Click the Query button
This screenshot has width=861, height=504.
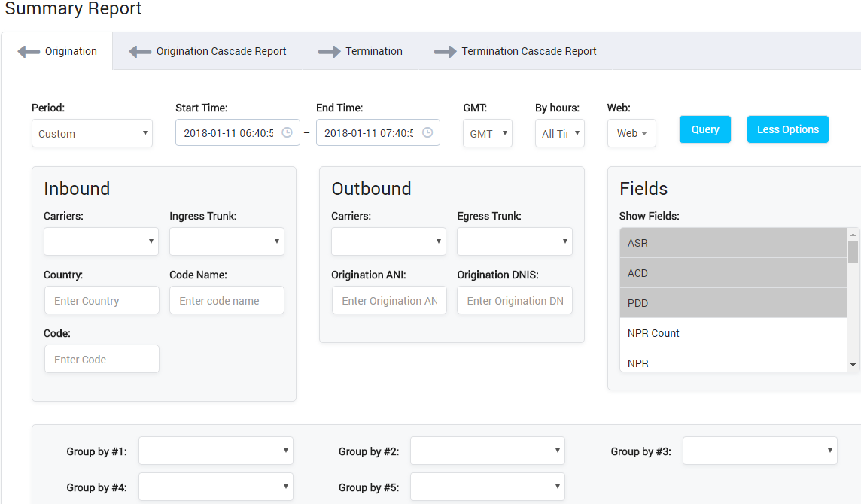coord(704,129)
